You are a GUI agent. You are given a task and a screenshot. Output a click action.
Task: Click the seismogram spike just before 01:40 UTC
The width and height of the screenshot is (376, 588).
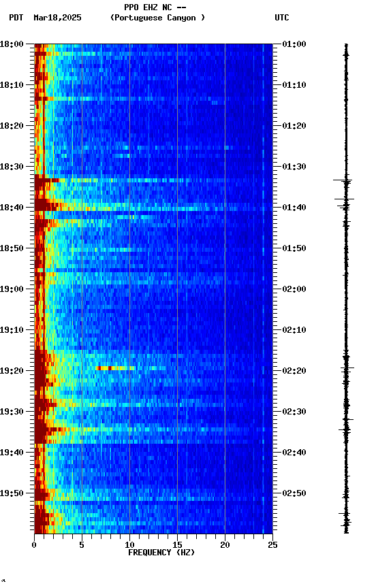(x=345, y=199)
